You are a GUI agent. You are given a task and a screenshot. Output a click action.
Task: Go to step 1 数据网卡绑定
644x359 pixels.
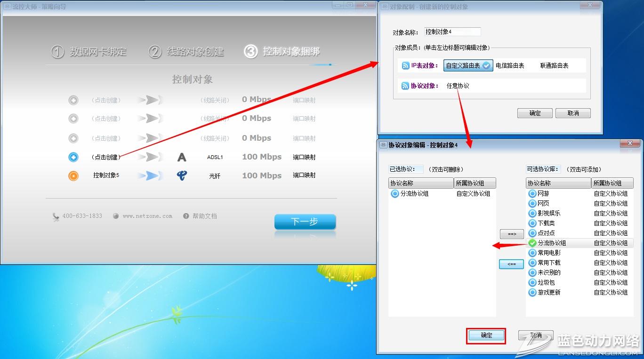[x=89, y=52]
